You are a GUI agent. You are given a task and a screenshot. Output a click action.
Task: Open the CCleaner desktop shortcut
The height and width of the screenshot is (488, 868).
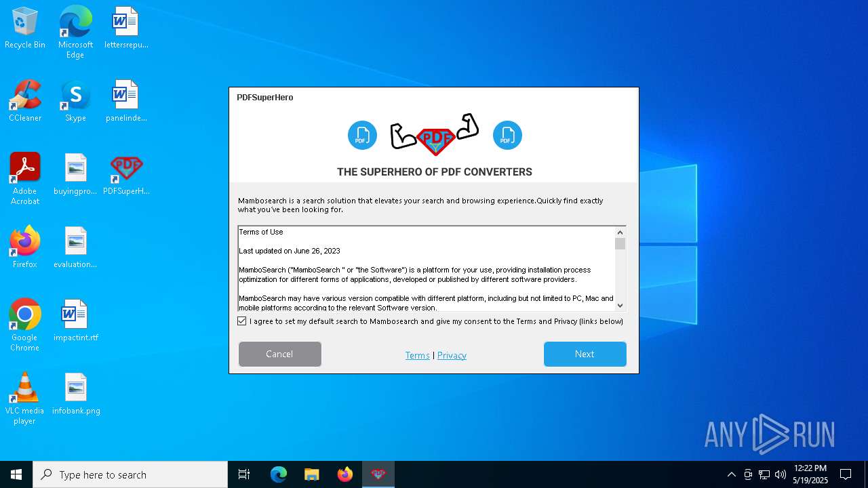(25, 101)
